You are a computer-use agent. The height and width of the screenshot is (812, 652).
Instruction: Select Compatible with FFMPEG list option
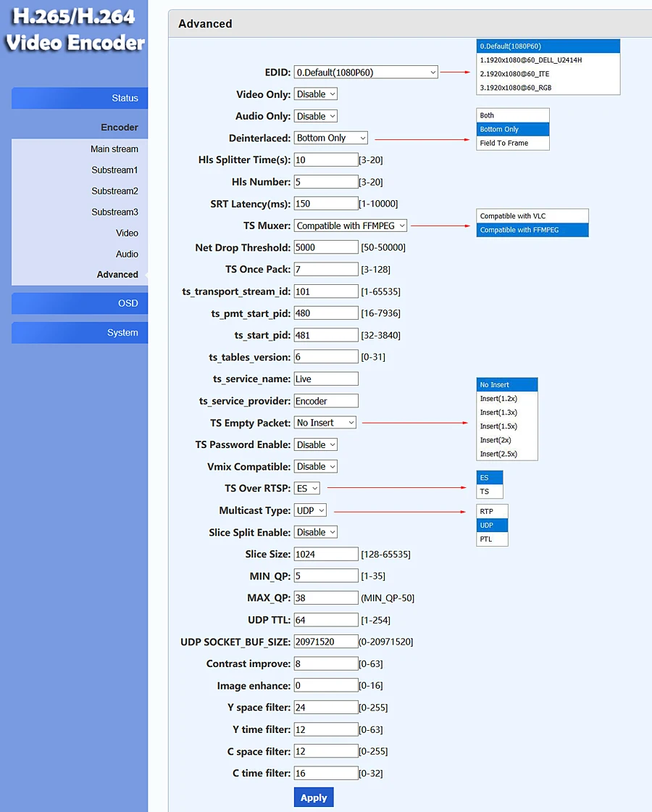pyautogui.click(x=532, y=230)
